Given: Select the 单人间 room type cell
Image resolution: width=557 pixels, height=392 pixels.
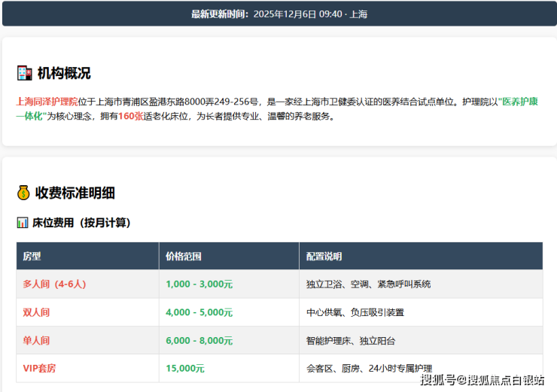Looking at the screenshot, I should (x=36, y=340).
